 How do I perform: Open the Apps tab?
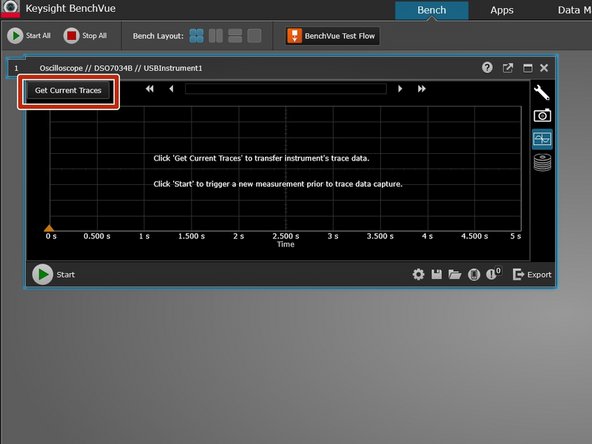point(502,10)
